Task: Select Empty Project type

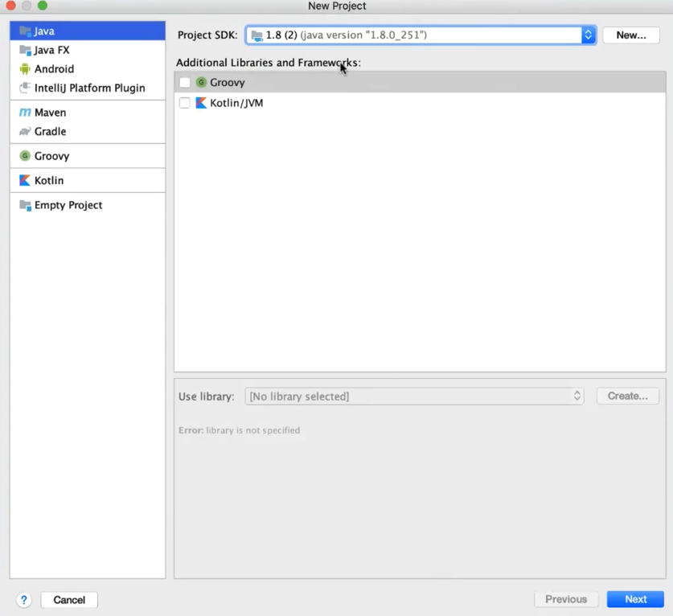Action: click(88, 205)
